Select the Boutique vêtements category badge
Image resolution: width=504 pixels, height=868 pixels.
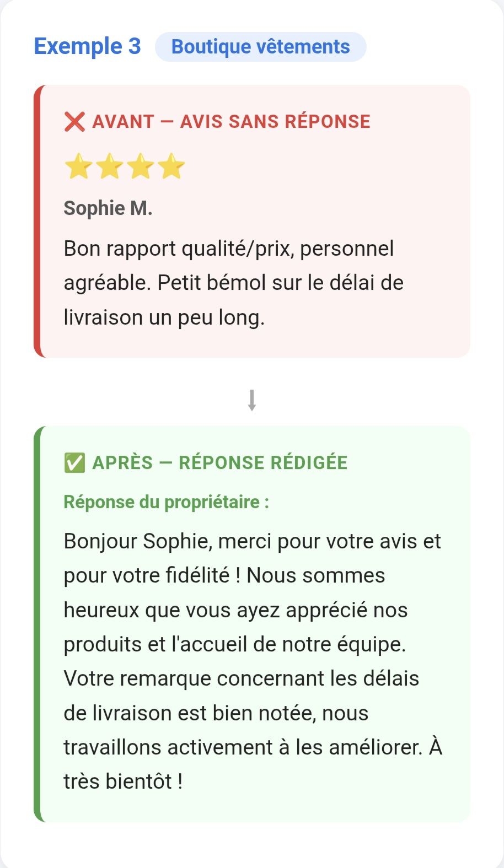260,47
